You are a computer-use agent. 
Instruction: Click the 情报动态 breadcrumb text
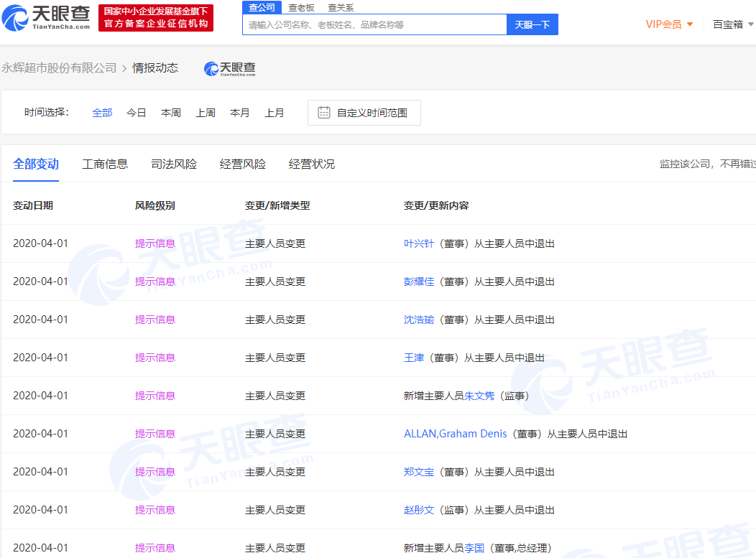(x=155, y=68)
